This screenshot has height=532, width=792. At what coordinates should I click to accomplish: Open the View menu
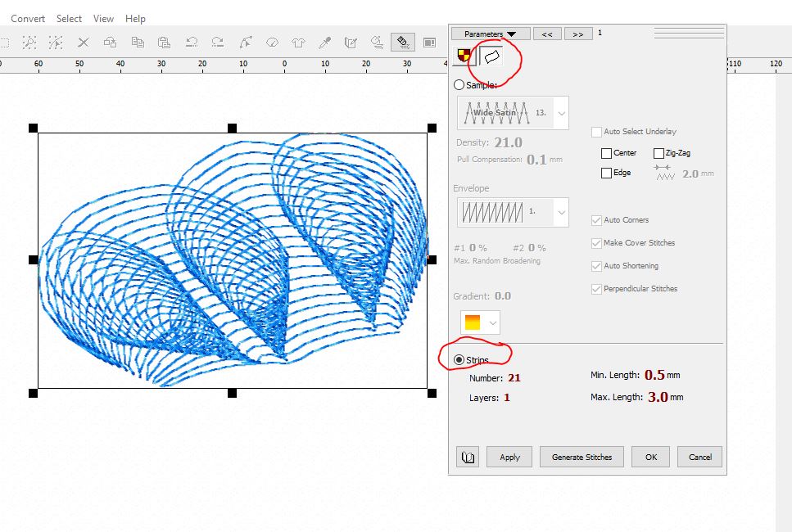pos(103,19)
